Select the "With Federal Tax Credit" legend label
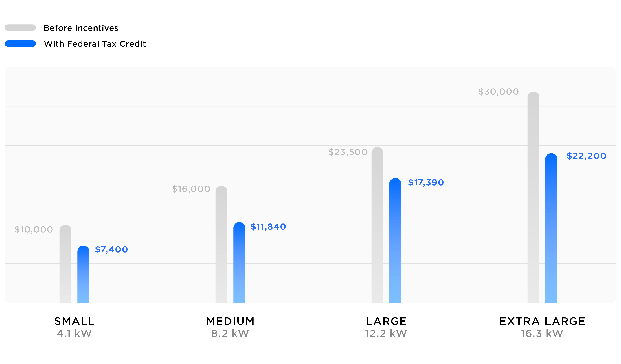This screenshot has width=621, height=364. pyautogui.click(x=95, y=44)
